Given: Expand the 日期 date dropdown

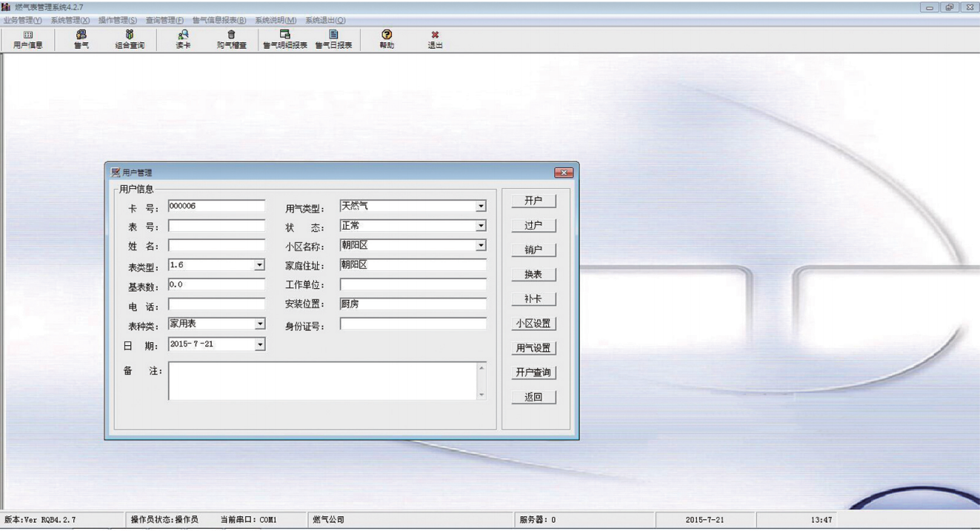Looking at the screenshot, I should click(260, 344).
